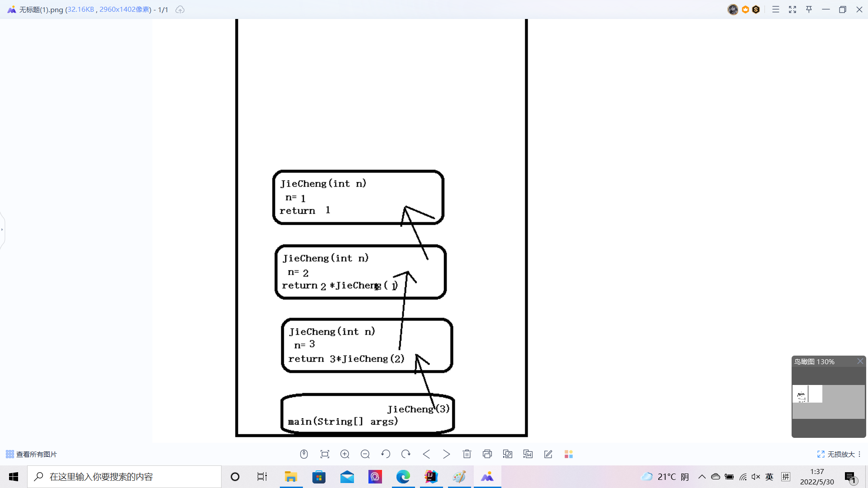The image size is (868, 488).
Task: Expand the hidden left side panel
Action: (x=2, y=230)
